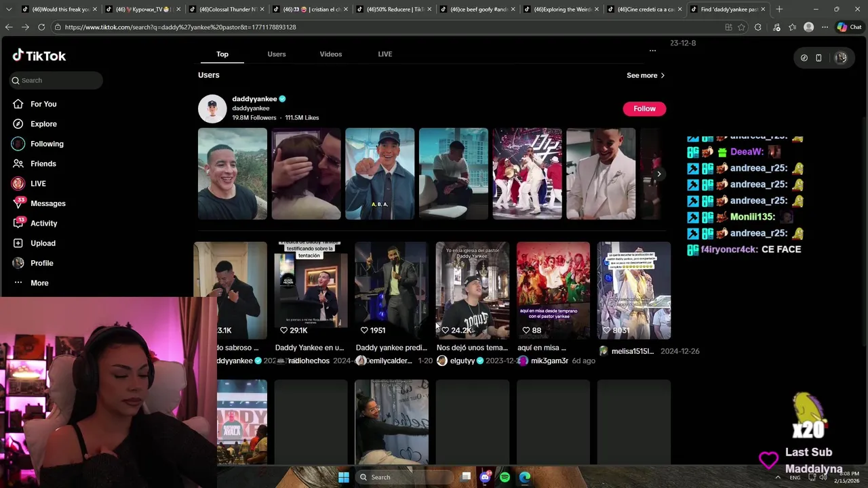Open the Activity notifications
Viewport: 868px width, 488px height.
[x=43, y=223]
